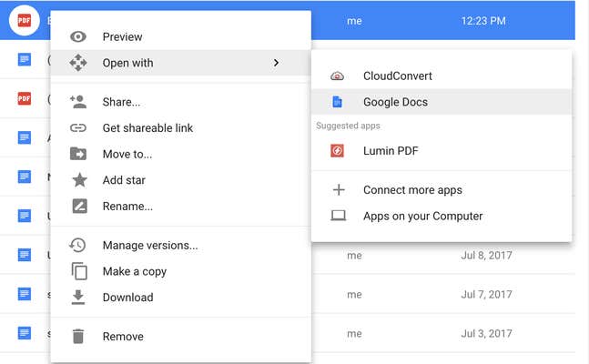Click the trash can Remove icon

(78, 336)
